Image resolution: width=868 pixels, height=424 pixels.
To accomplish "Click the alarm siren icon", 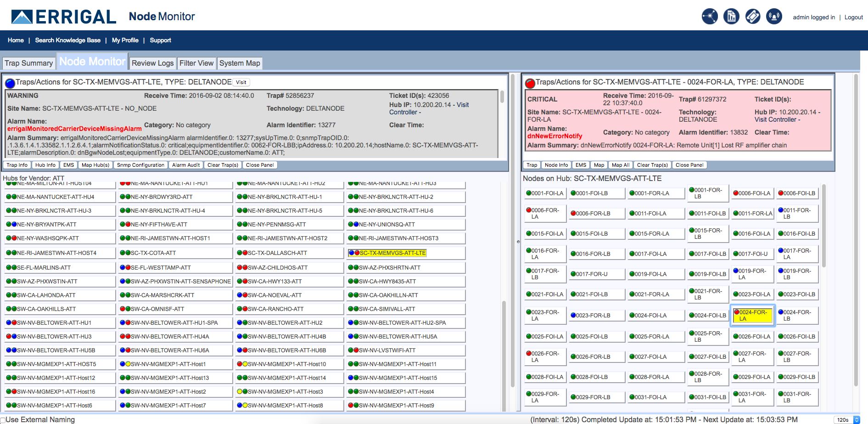I will click(x=774, y=17).
